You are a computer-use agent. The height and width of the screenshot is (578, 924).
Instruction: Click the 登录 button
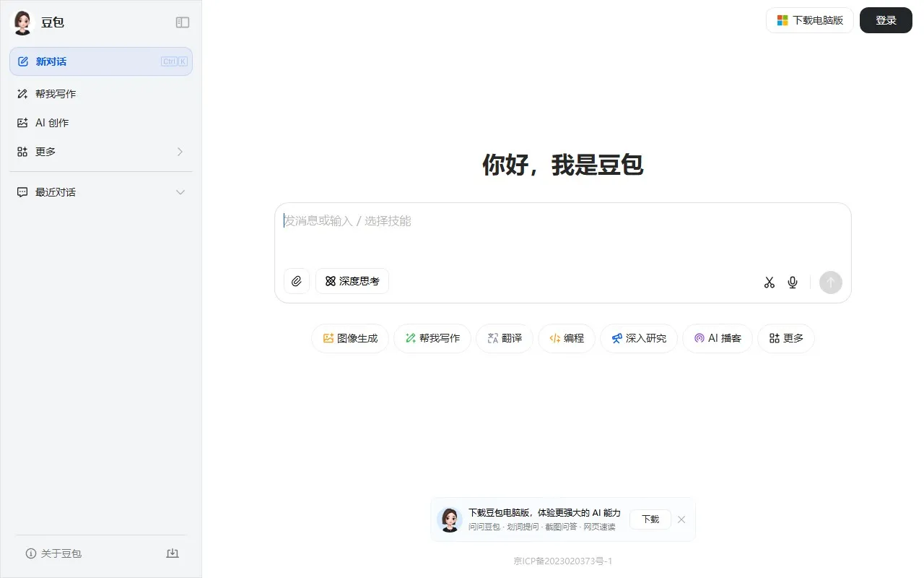click(886, 20)
